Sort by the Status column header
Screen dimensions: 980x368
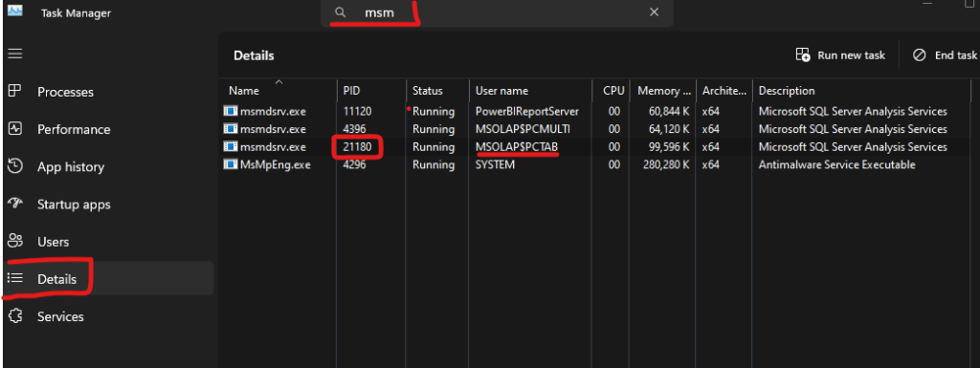coord(437,91)
